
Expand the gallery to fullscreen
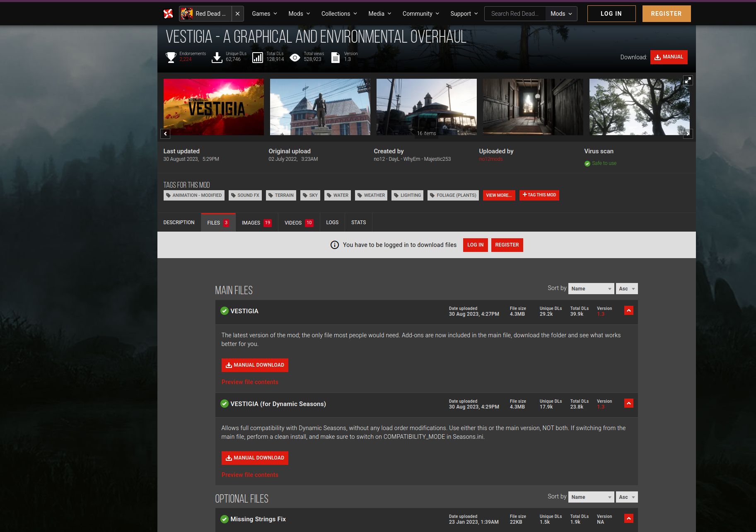pos(688,80)
